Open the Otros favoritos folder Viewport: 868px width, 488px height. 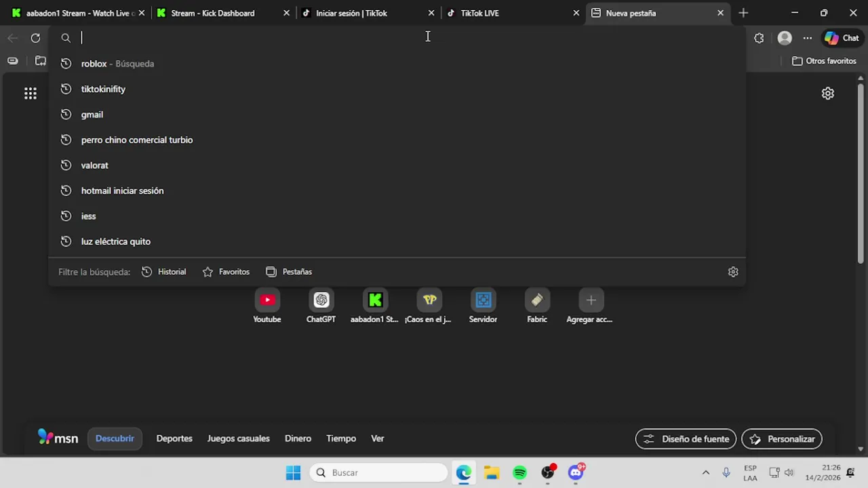click(824, 61)
